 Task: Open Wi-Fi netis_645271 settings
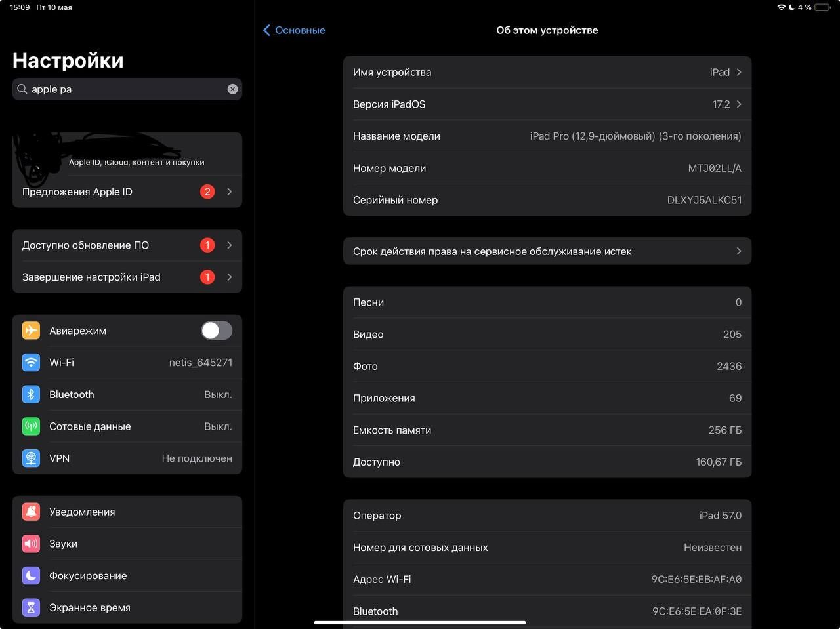click(127, 362)
